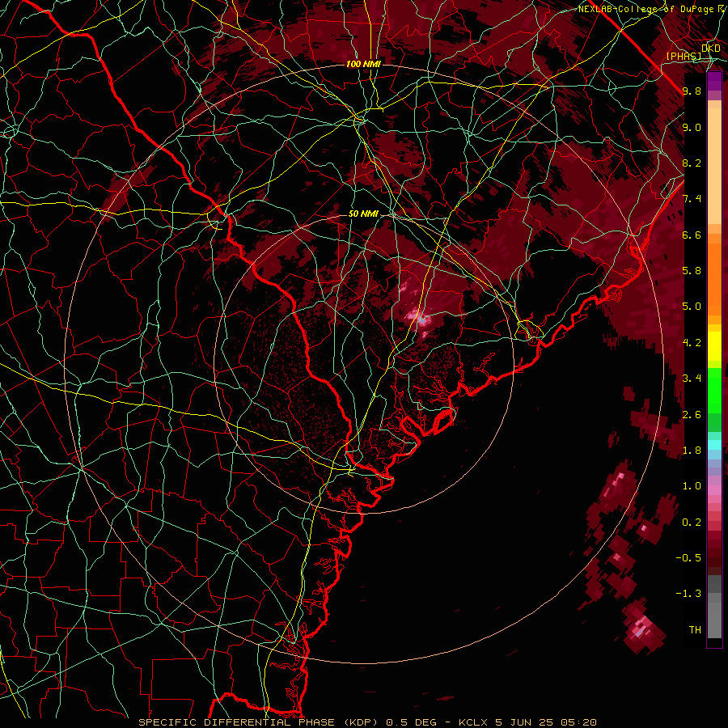728x728 pixels.
Task: Click the 4.2 value on color scale
Action: 692,343
